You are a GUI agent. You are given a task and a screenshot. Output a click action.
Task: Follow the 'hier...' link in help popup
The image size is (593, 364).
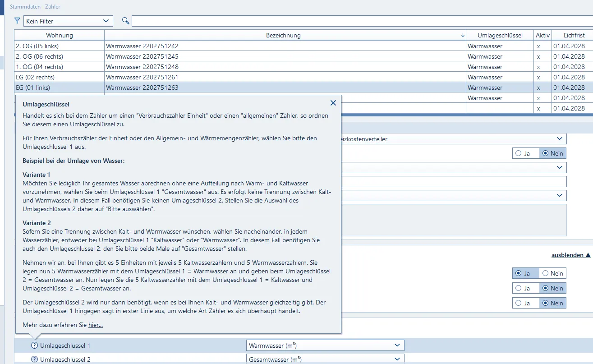96,325
